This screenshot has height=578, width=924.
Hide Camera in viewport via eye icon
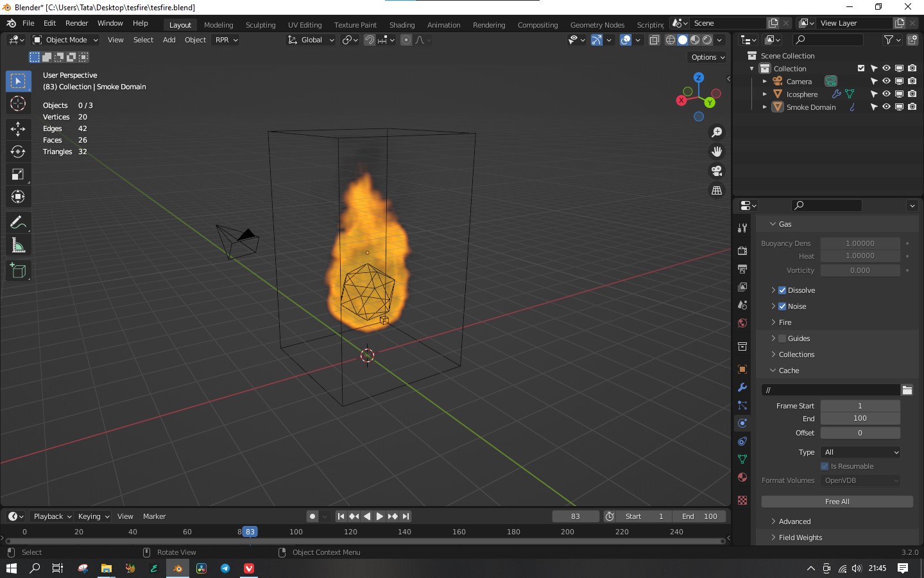click(886, 81)
